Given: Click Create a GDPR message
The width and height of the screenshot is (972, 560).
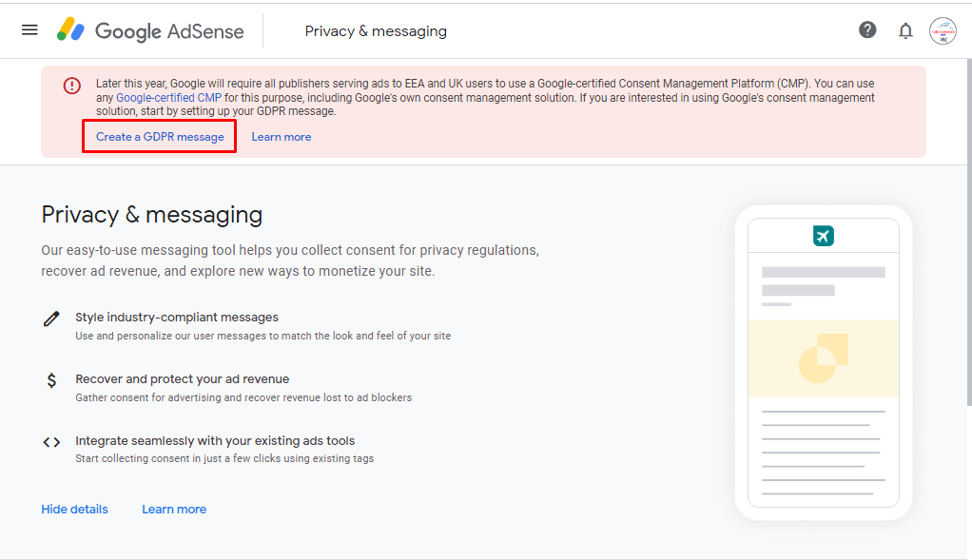Looking at the screenshot, I should tap(160, 137).
